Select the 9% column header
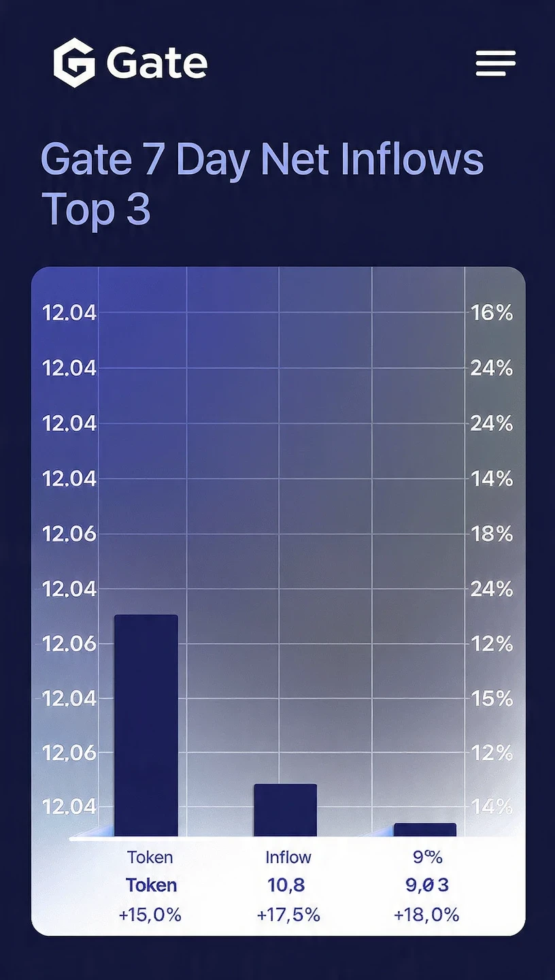 pos(428,857)
